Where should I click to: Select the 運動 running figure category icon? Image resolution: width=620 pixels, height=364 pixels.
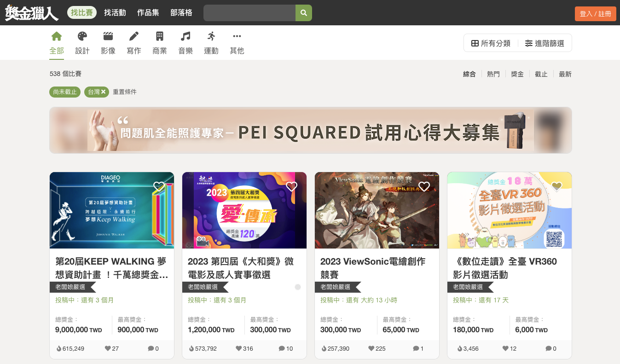[x=211, y=36]
